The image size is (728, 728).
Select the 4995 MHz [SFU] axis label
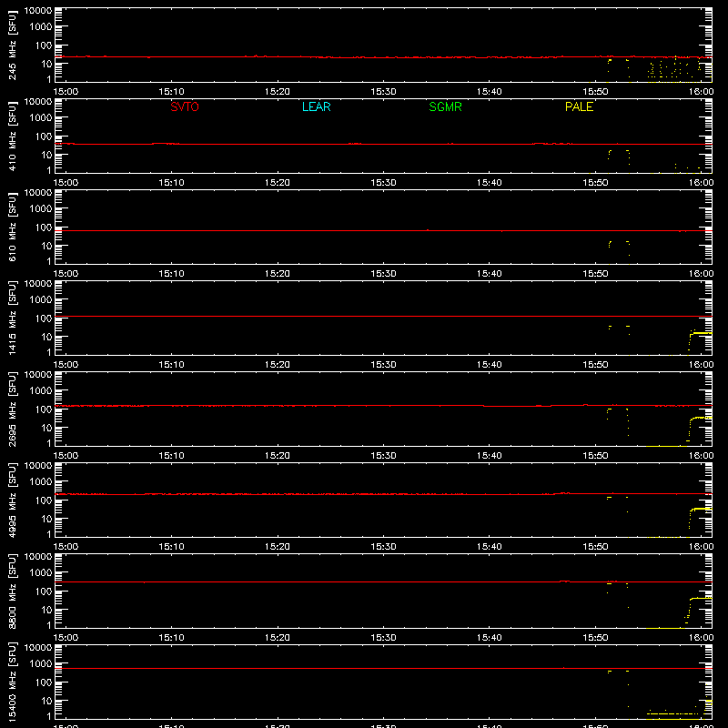pyautogui.click(x=13, y=500)
